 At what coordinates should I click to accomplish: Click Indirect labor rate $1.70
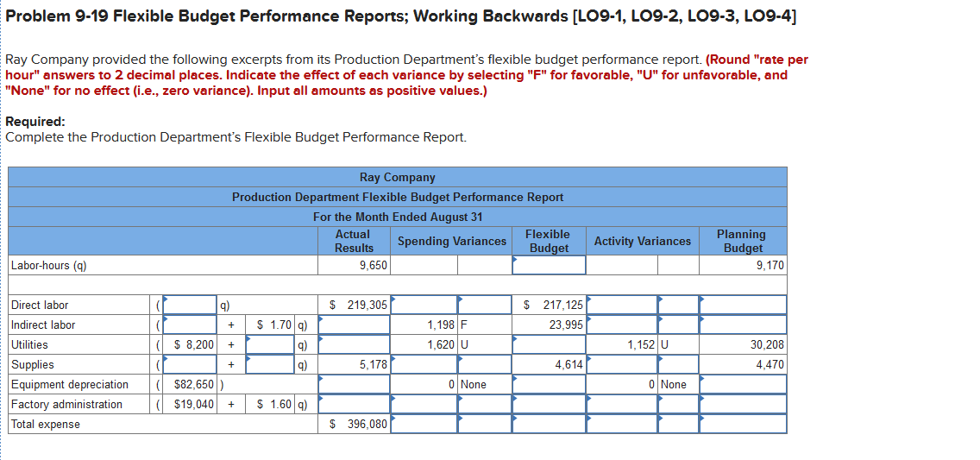pyautogui.click(x=275, y=325)
